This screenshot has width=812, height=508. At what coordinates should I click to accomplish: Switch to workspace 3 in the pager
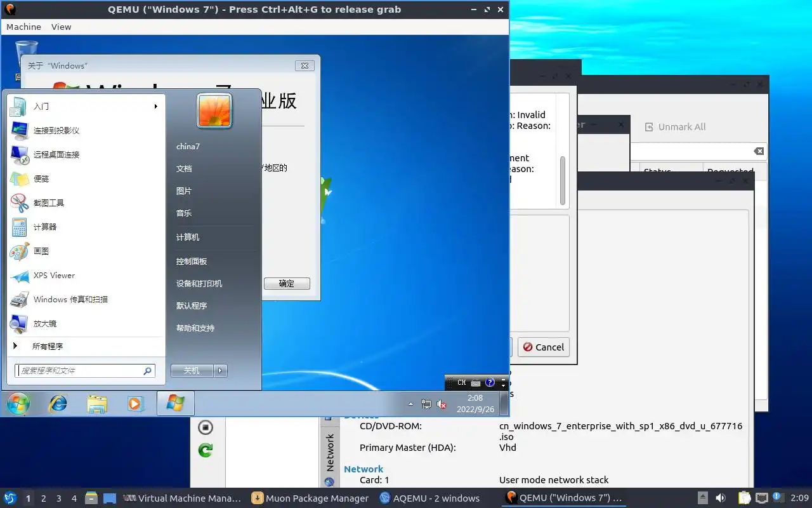[59, 498]
